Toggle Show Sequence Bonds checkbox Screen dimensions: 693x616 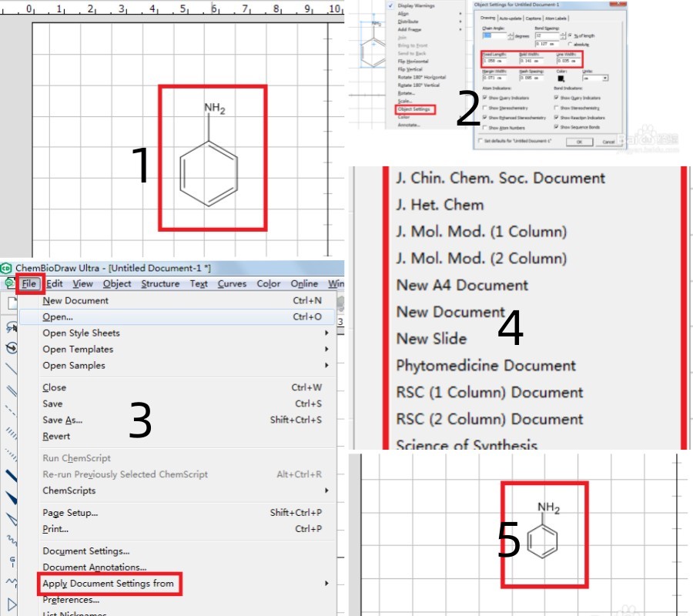coord(557,127)
